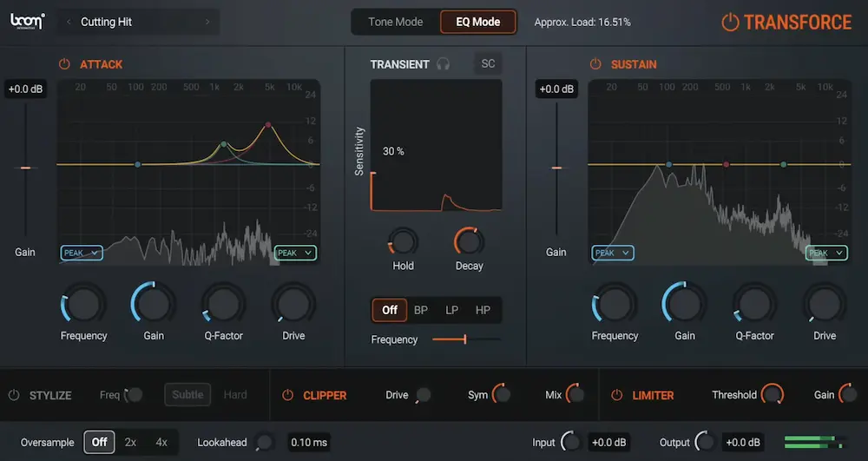
Task: Go to next preset with right arrow
Action: [x=207, y=22]
